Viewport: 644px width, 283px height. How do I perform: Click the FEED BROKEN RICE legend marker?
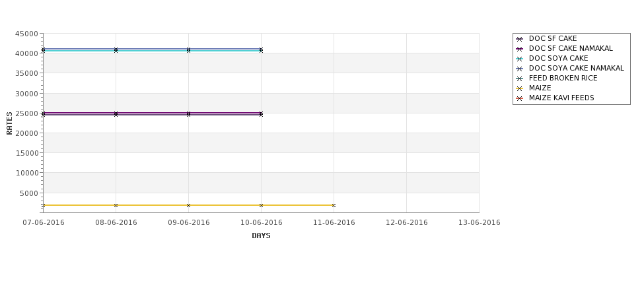click(520, 79)
